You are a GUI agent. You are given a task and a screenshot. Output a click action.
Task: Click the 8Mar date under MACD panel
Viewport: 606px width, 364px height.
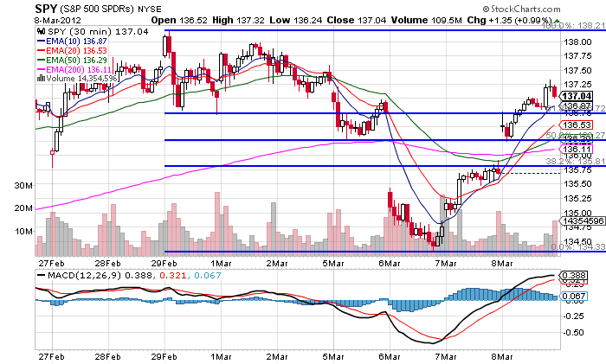pyautogui.click(x=502, y=357)
